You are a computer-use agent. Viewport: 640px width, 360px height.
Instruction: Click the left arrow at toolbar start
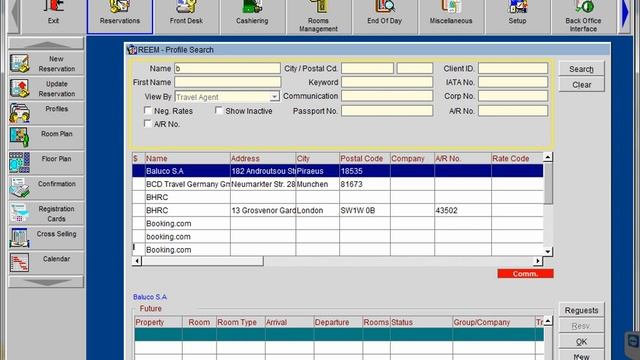tap(14, 16)
